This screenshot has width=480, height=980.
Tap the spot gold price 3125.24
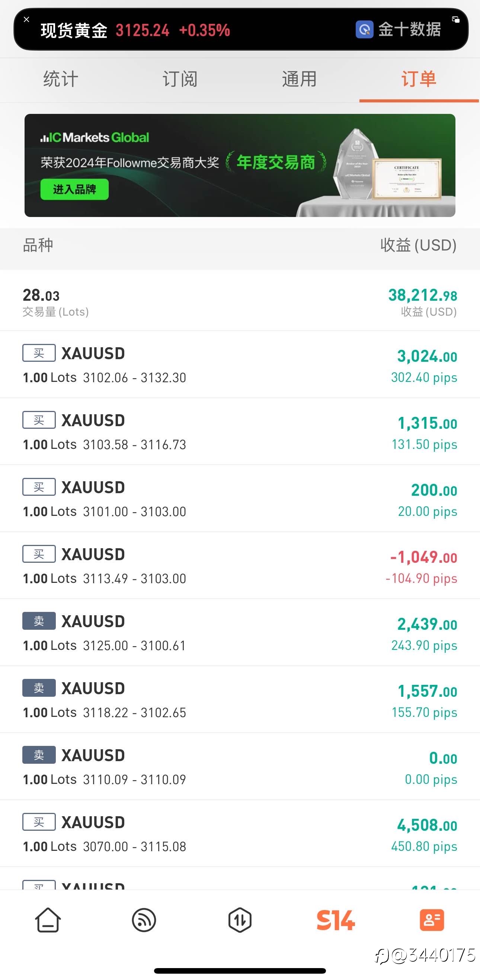[x=142, y=30]
